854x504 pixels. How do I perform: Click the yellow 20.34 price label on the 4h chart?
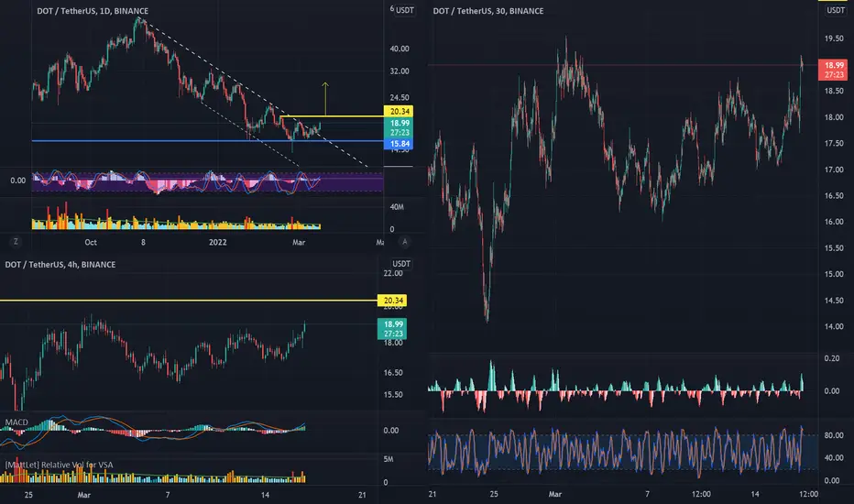[392, 301]
